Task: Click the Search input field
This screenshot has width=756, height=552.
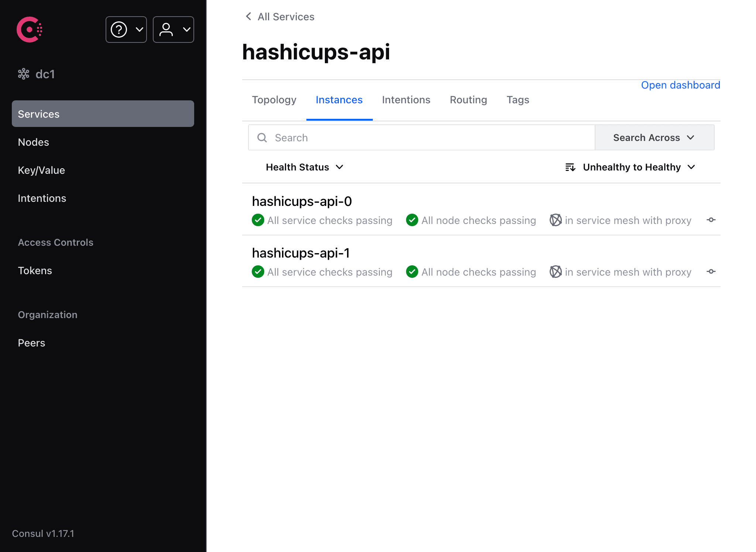Action: pyautogui.click(x=421, y=137)
